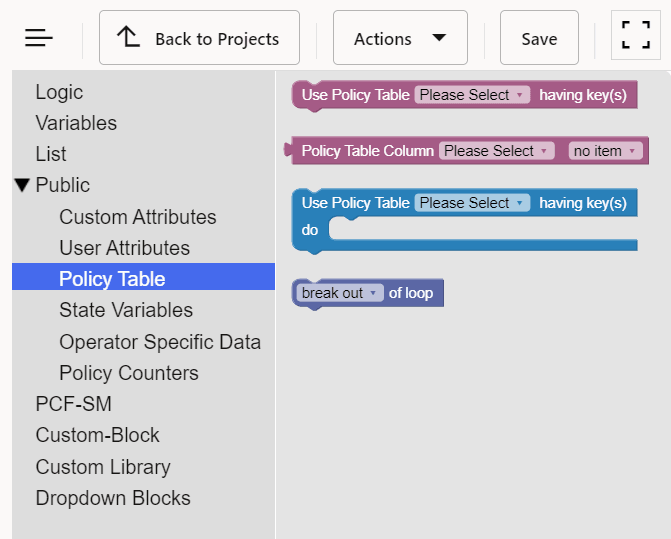This screenshot has height=539, width=671.
Task: Open the Variables category
Action: coord(76,123)
